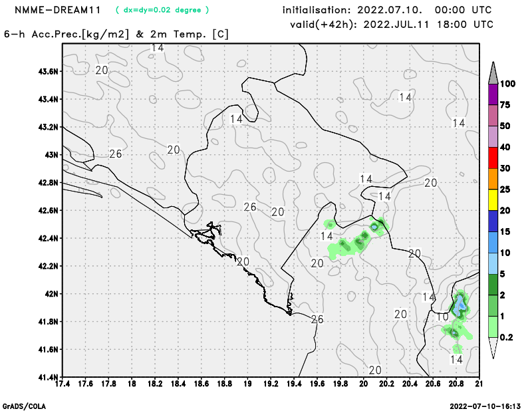Viewport: 532px width, 411px height.
Task: Click the 17.4 longitude axis label
Action: [63, 384]
